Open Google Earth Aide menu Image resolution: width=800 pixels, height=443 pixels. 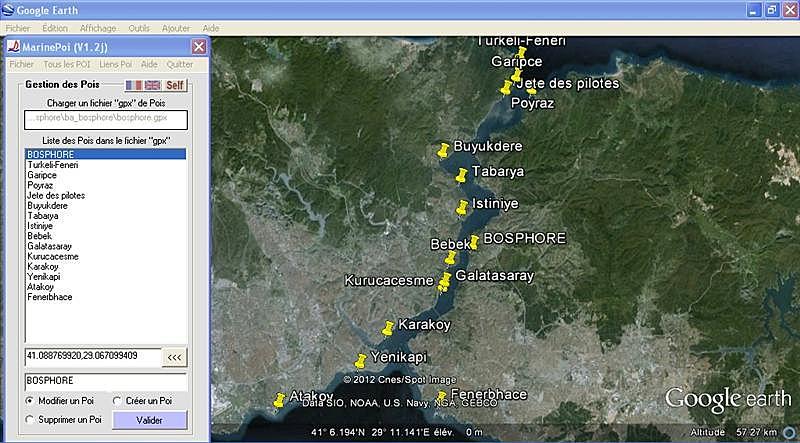(211, 28)
